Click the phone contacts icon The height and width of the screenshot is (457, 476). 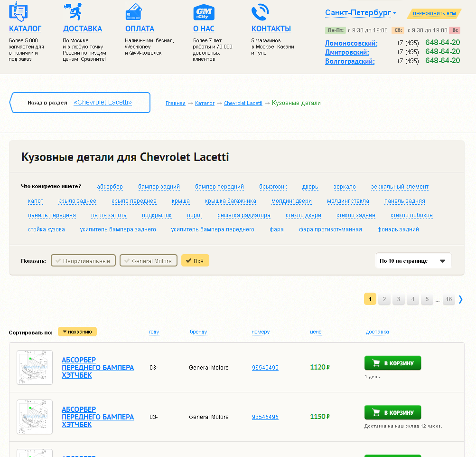point(260,12)
